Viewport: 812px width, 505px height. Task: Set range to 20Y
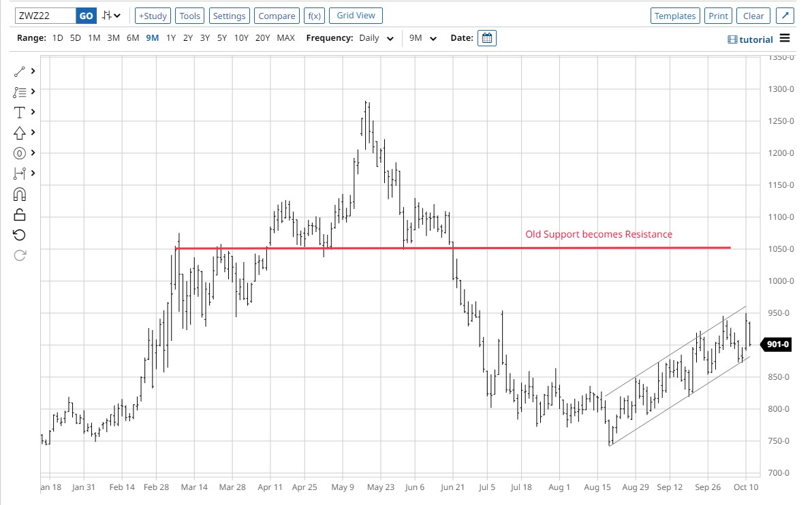(x=262, y=37)
